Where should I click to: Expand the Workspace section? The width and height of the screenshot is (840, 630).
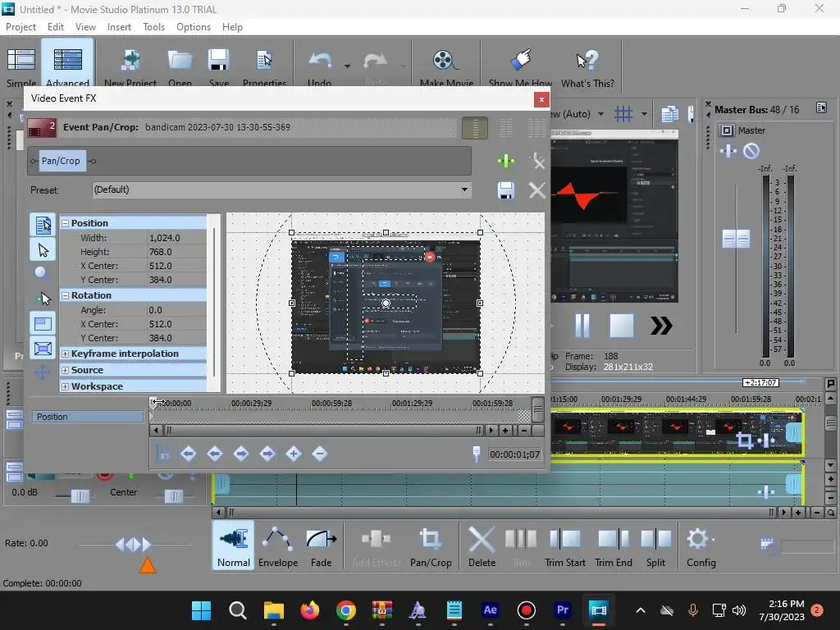click(x=65, y=387)
